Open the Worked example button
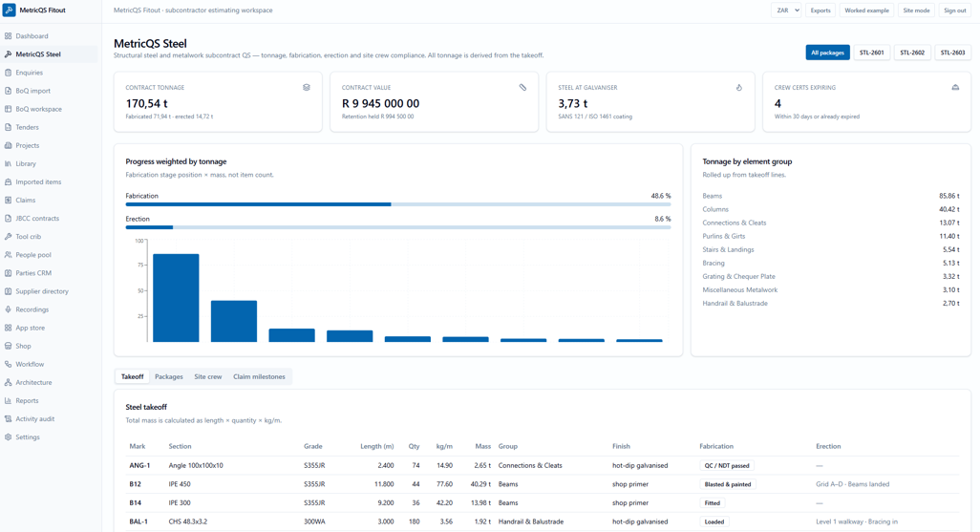This screenshot has height=532, width=980. (867, 10)
